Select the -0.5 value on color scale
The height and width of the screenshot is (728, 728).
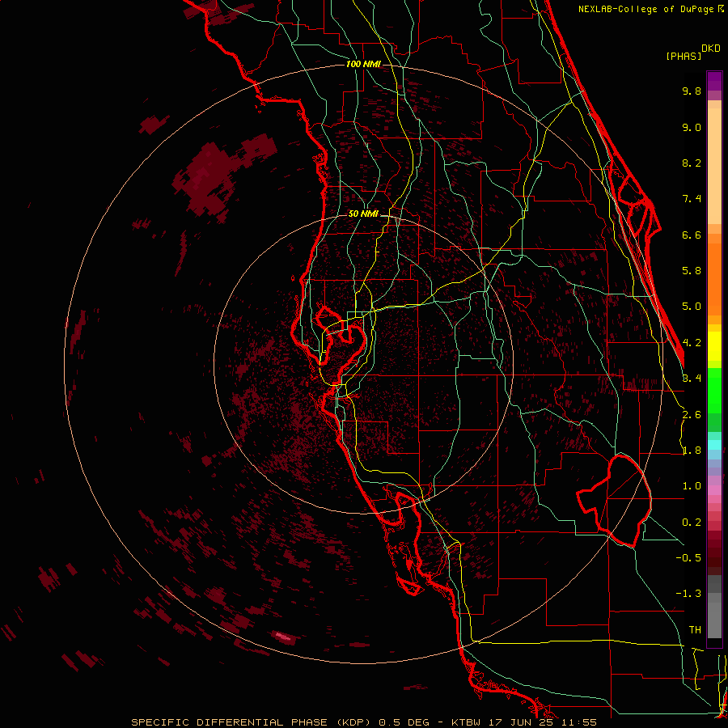click(688, 558)
